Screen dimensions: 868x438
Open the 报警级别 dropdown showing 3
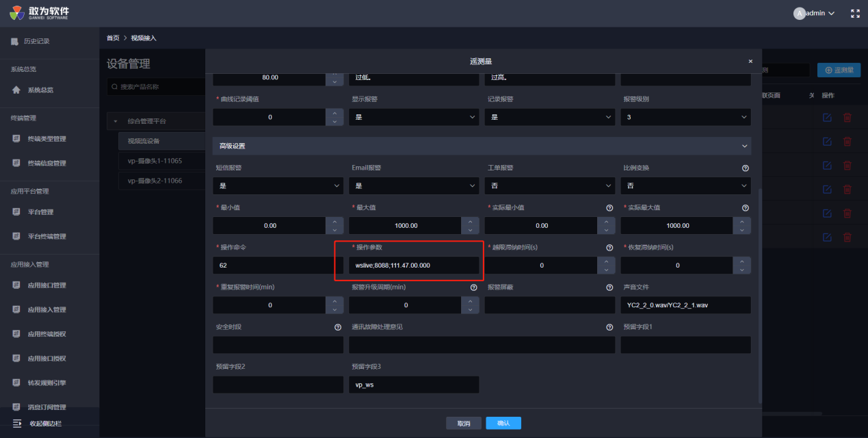point(685,117)
